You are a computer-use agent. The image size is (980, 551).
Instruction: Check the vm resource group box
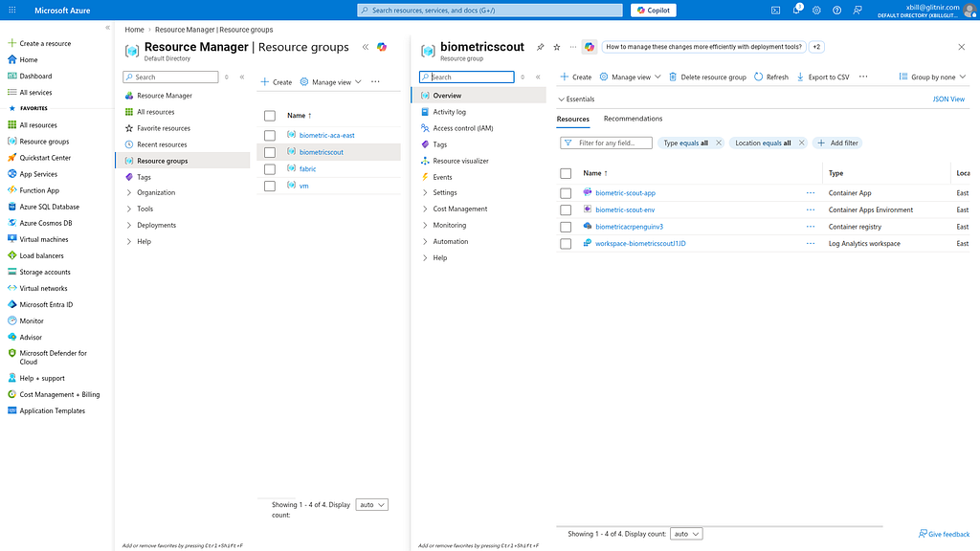pyautogui.click(x=269, y=187)
